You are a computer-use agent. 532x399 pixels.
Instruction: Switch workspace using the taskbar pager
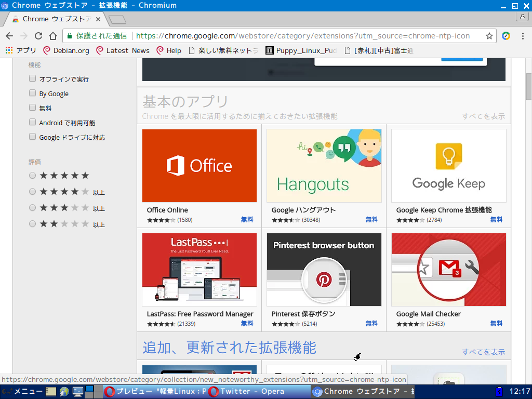tap(94, 392)
